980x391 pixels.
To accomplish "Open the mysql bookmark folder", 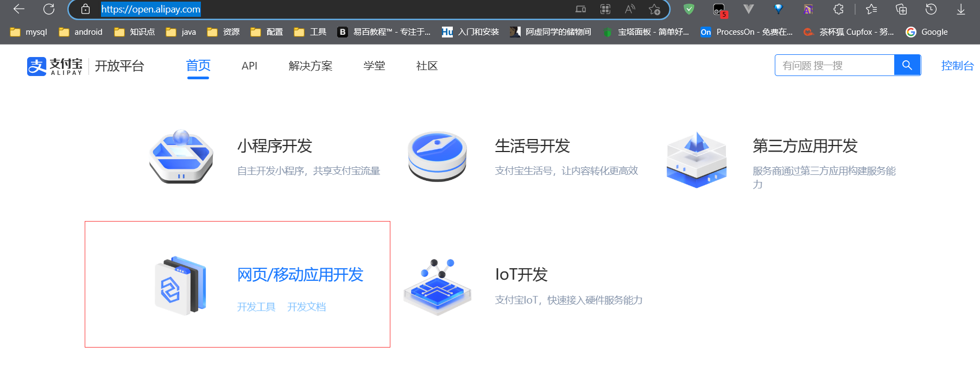I will click(29, 32).
